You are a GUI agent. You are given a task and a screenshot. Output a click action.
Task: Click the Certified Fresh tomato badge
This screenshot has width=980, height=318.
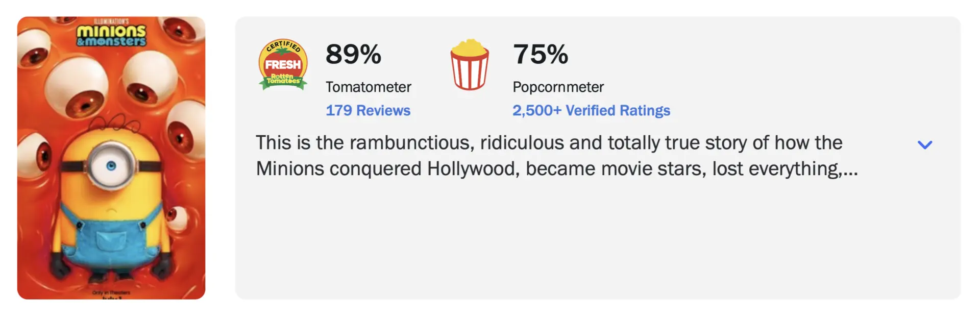point(283,65)
